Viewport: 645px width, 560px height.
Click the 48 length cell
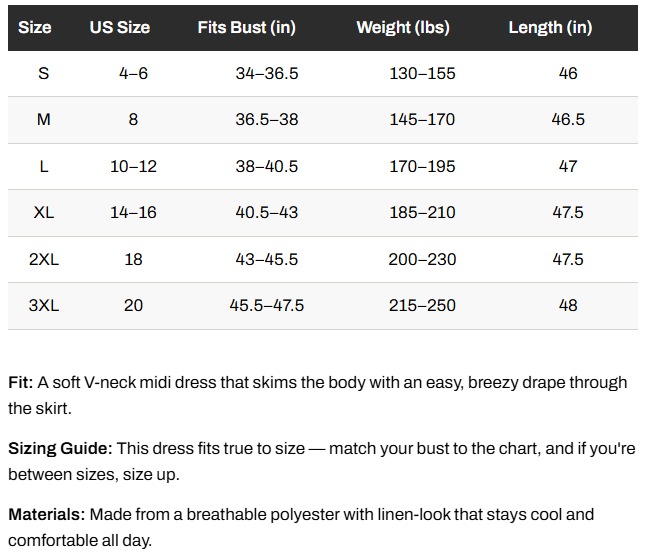pos(568,306)
